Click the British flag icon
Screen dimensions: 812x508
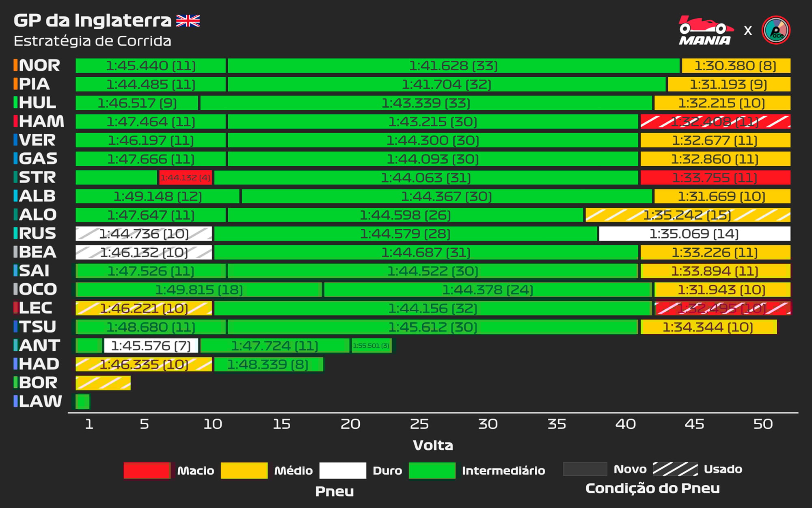(188, 21)
